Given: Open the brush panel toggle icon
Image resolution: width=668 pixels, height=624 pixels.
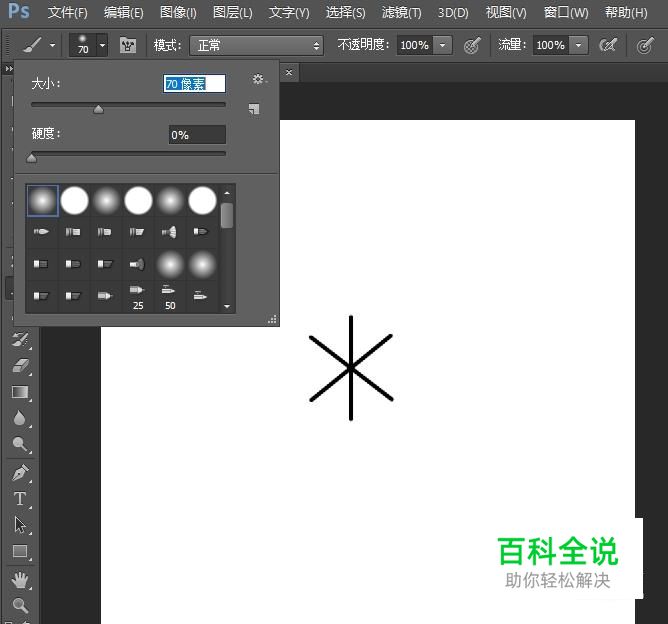Looking at the screenshot, I should [128, 45].
